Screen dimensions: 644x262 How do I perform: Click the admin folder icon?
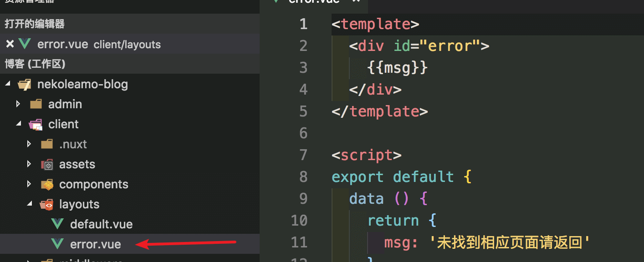(x=36, y=104)
